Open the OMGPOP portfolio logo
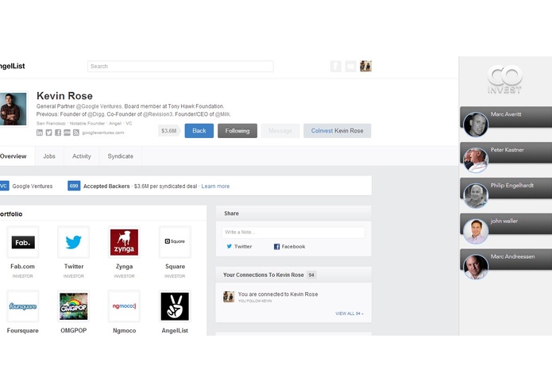Image resolution: width=552 pixels, height=392 pixels. click(74, 306)
